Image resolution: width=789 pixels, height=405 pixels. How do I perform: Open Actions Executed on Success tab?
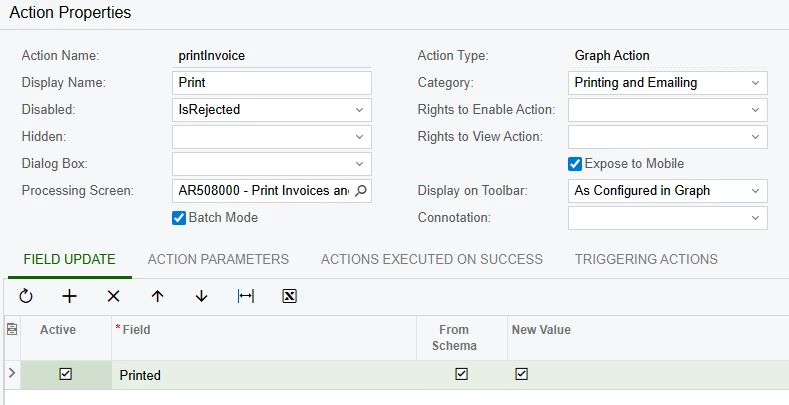[431, 259]
